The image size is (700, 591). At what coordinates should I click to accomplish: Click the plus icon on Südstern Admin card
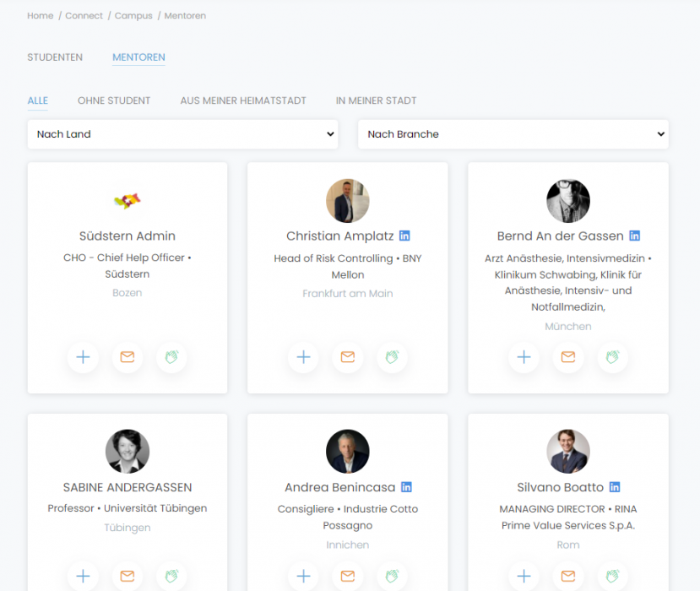click(83, 357)
